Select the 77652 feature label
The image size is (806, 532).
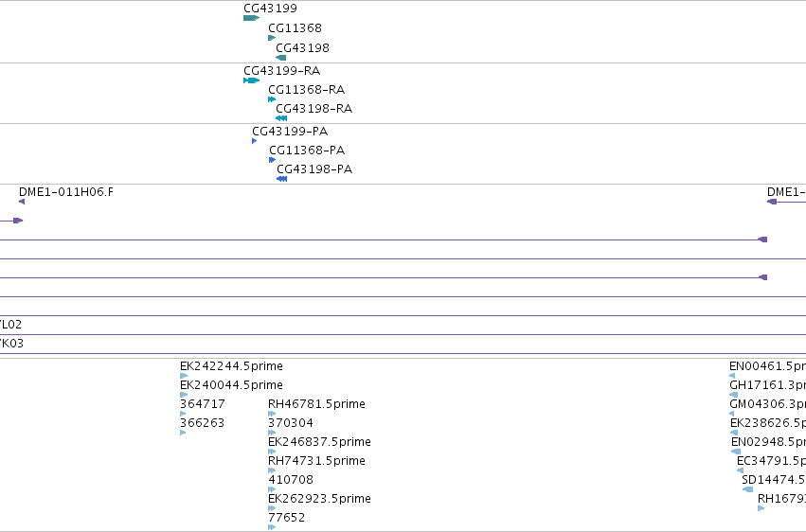287,518
